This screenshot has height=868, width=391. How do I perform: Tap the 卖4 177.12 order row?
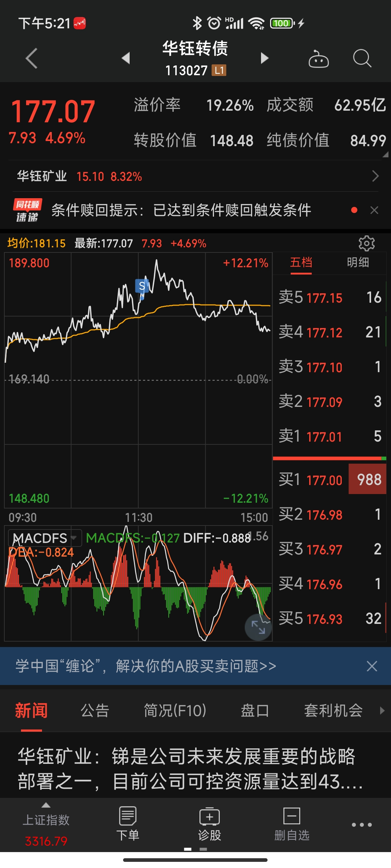point(329,332)
